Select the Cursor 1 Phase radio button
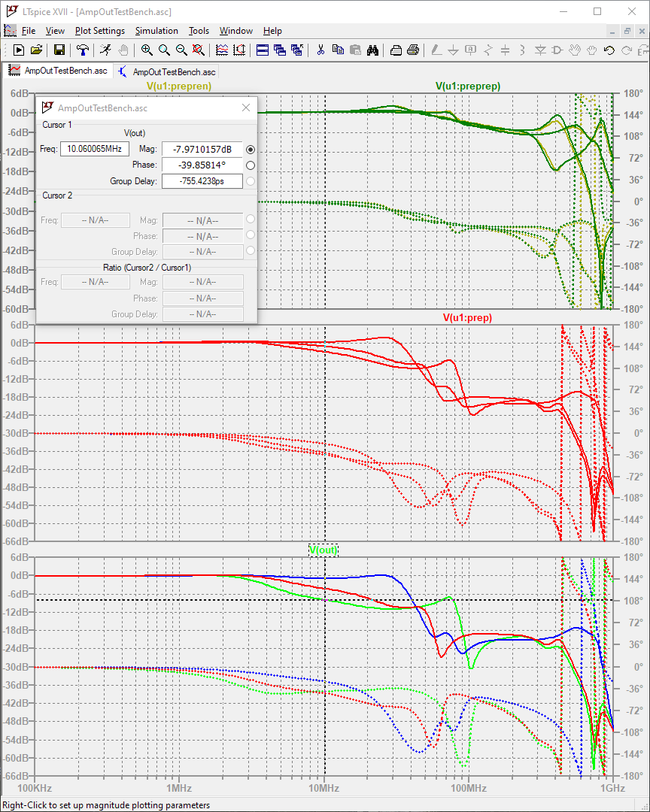Viewport: 650px width, 812px height. click(251, 165)
